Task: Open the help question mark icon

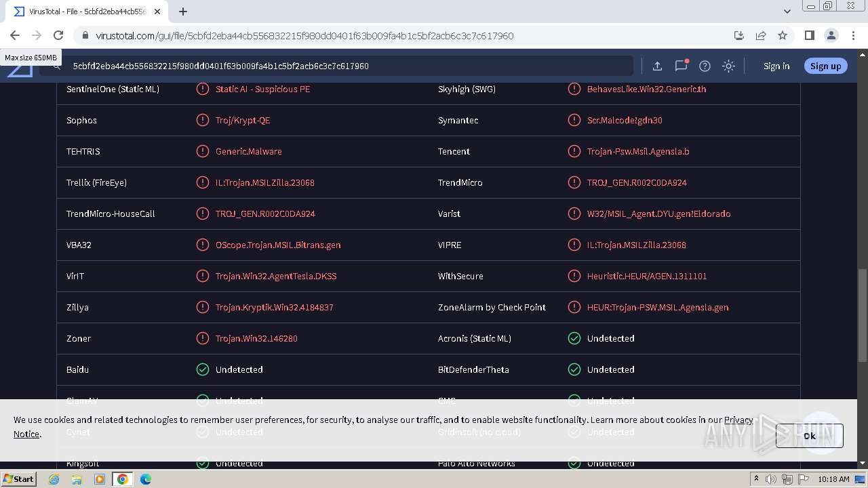Action: 705,66
